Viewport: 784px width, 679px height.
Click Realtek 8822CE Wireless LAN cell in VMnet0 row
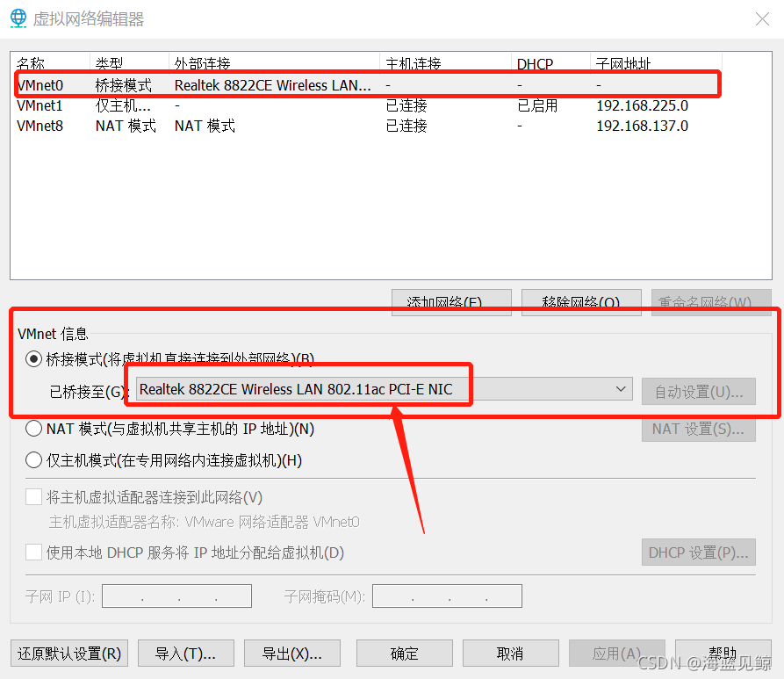[x=273, y=85]
